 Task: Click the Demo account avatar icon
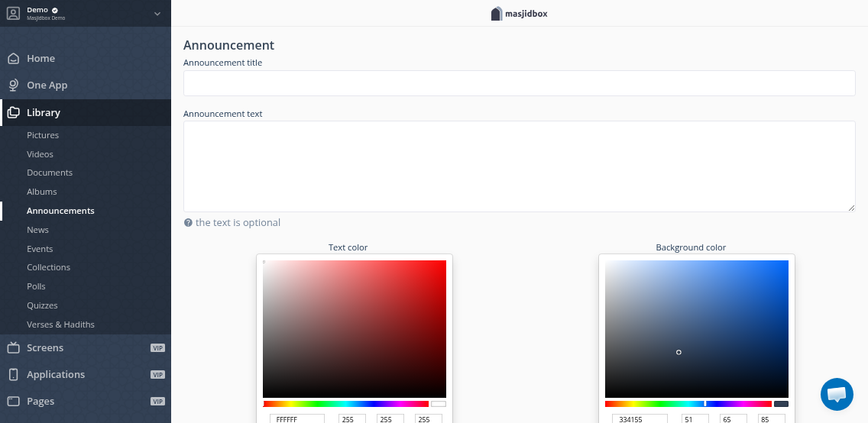point(13,13)
